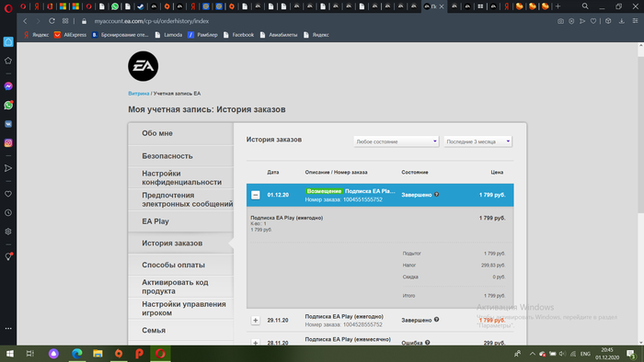The height and width of the screenshot is (362, 644).
Task: Follow the Витрина breadcrumb link
Action: 138,94
